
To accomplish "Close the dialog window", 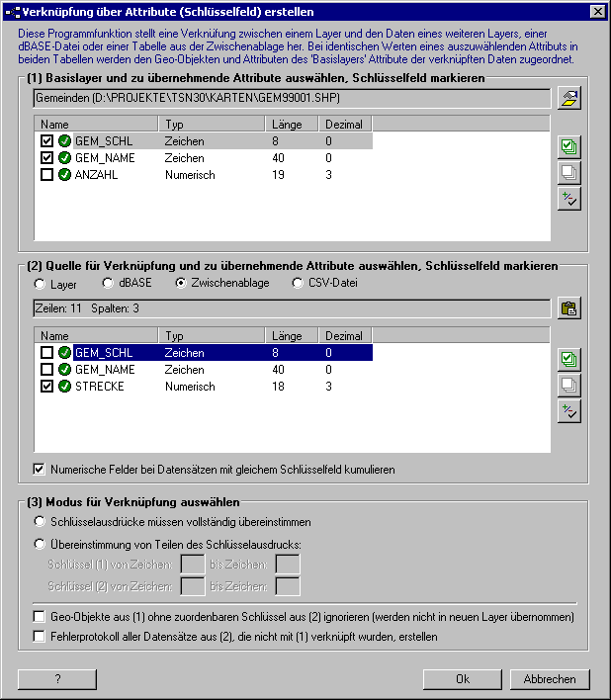I will tap(597, 12).
